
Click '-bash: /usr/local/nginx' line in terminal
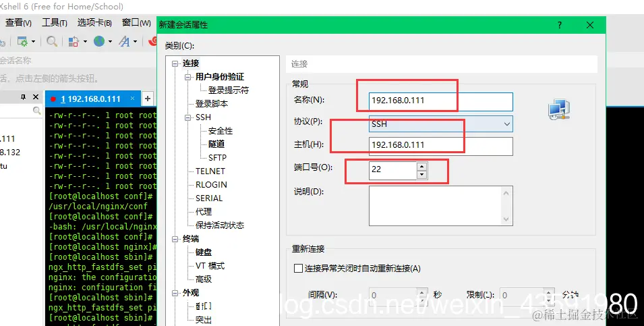pyautogui.click(x=103, y=227)
